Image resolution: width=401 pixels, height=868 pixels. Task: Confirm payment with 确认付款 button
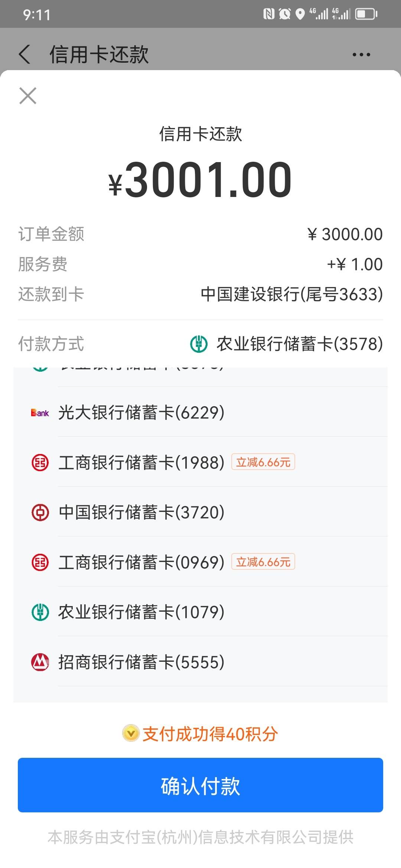pos(200,785)
